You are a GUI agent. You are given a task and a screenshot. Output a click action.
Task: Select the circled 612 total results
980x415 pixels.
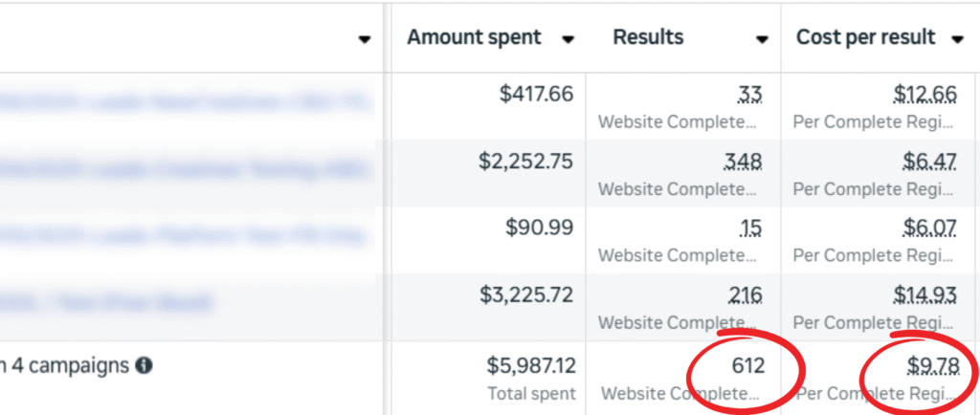(746, 365)
